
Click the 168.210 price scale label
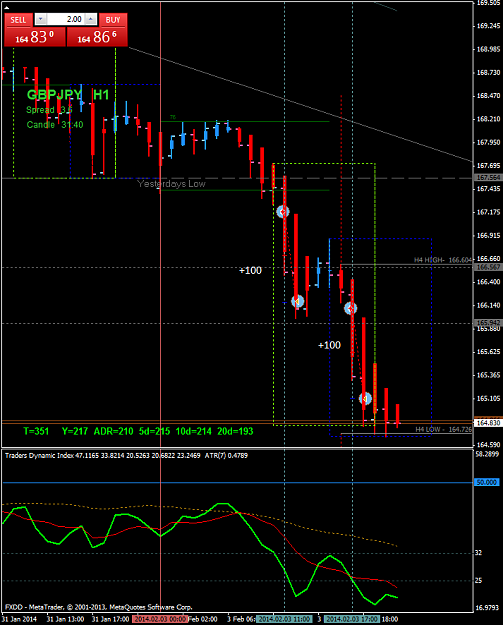coord(488,119)
